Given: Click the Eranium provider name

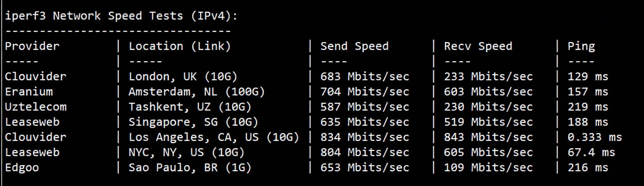Looking at the screenshot, I should pos(29,92).
